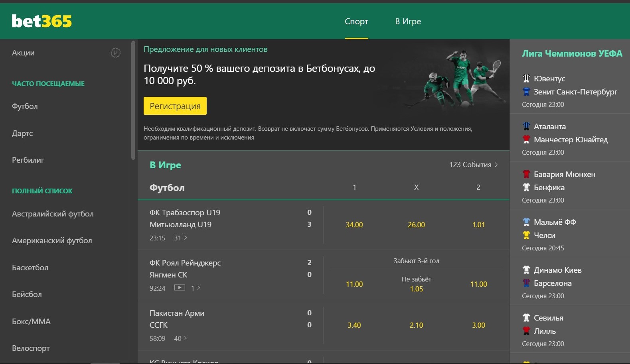Expand 1 market for Роял Рейнджерс match
This screenshot has width=630, height=364.
(x=196, y=288)
